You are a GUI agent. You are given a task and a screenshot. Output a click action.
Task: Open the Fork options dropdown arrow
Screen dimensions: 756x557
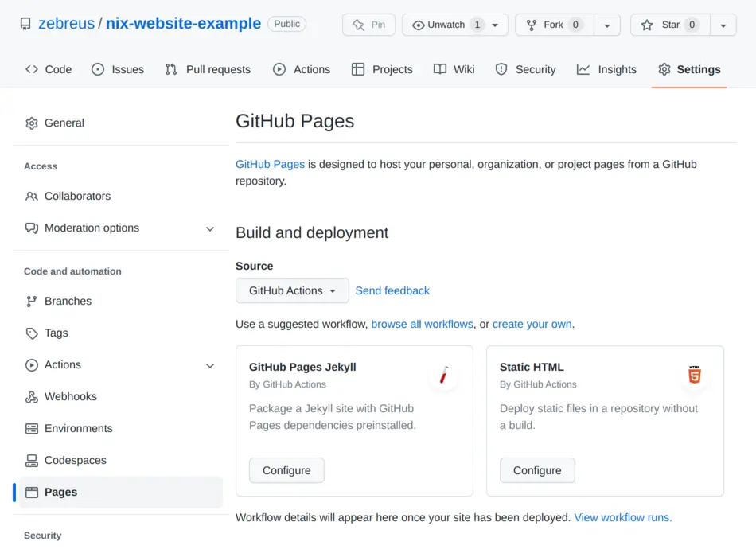point(607,25)
